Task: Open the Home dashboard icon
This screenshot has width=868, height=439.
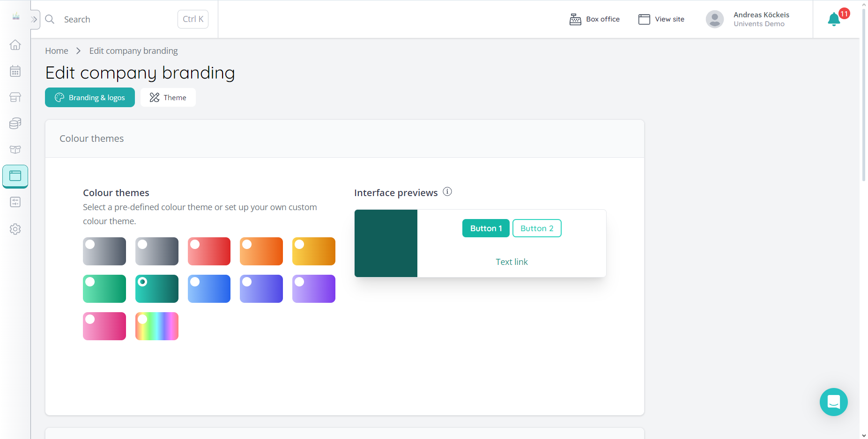Action: coord(15,44)
